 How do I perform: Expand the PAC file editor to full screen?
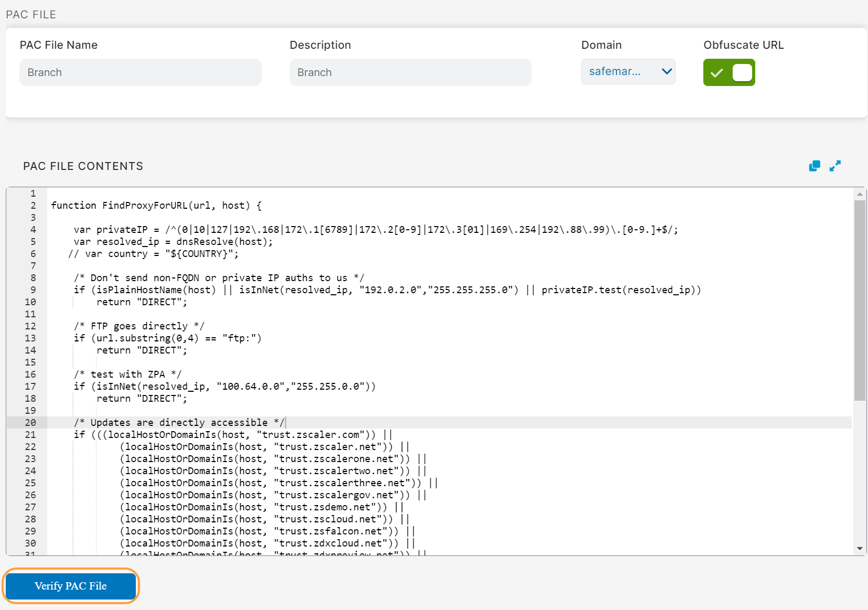coord(835,166)
